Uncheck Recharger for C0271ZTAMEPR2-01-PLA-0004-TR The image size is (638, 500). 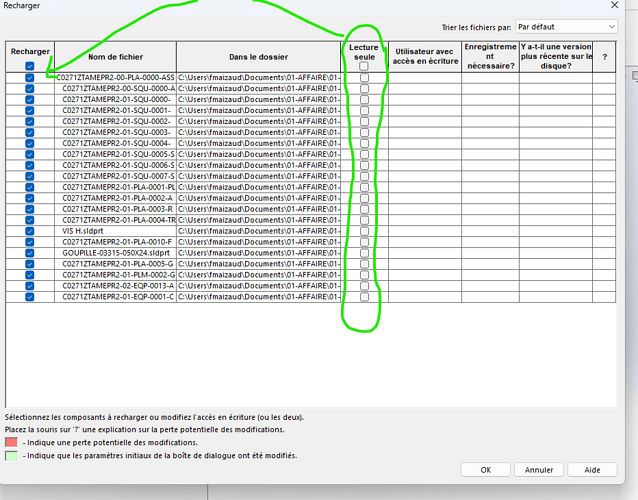pyautogui.click(x=30, y=220)
